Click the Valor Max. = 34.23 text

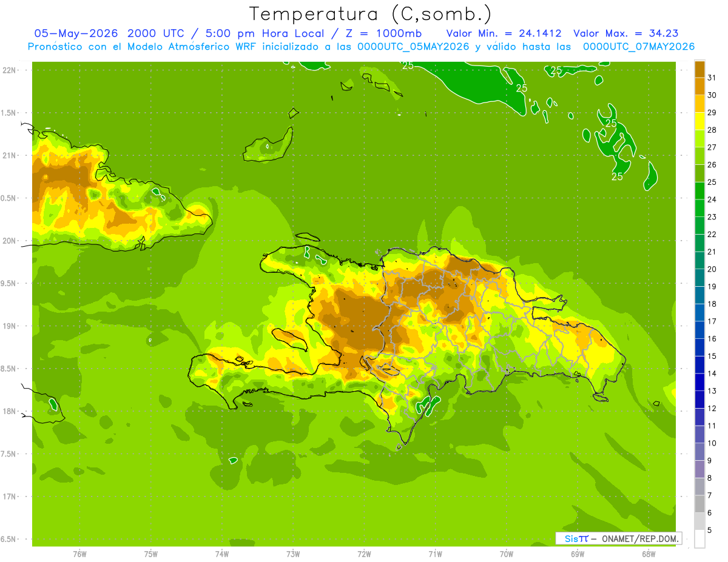(x=625, y=33)
